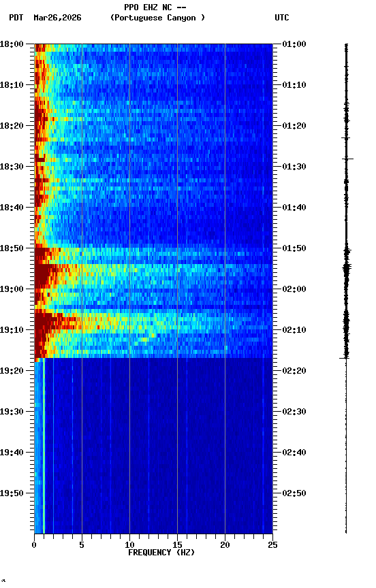Click the '19:00' PDT time label

point(12,289)
